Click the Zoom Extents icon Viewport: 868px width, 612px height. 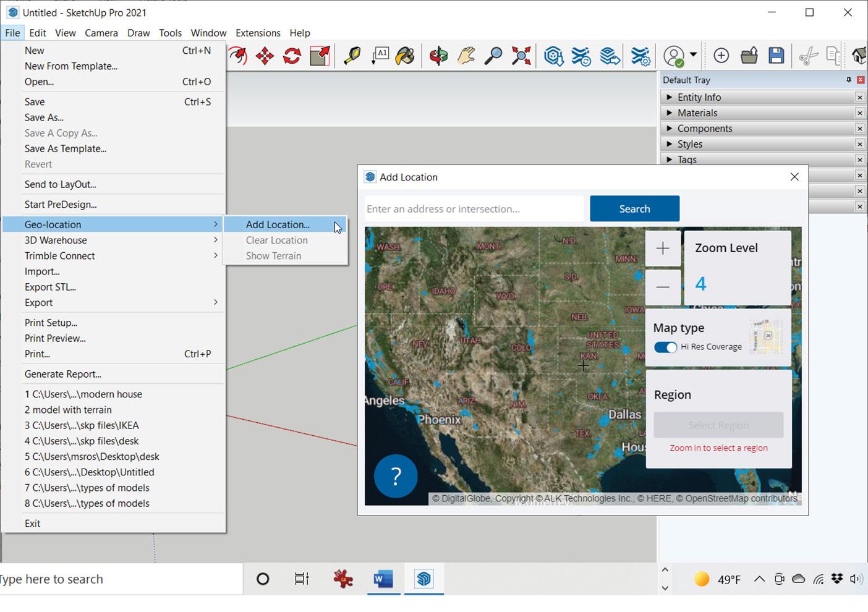521,56
